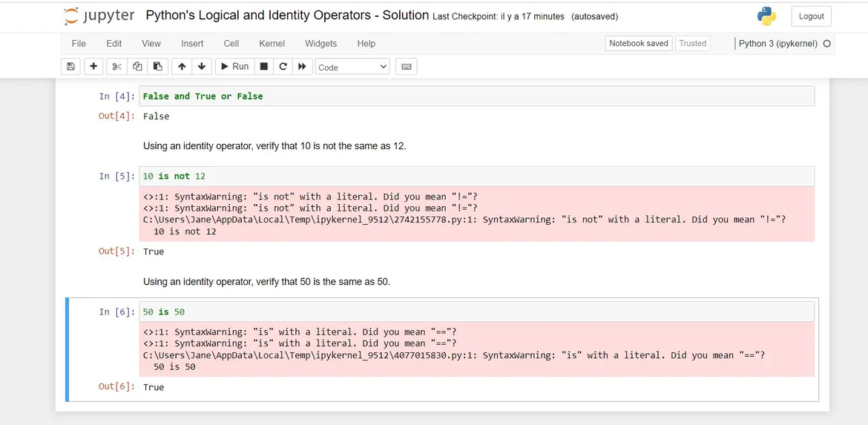Click the notebook title to rename
Viewport: 868px width, 425px height.
click(287, 16)
